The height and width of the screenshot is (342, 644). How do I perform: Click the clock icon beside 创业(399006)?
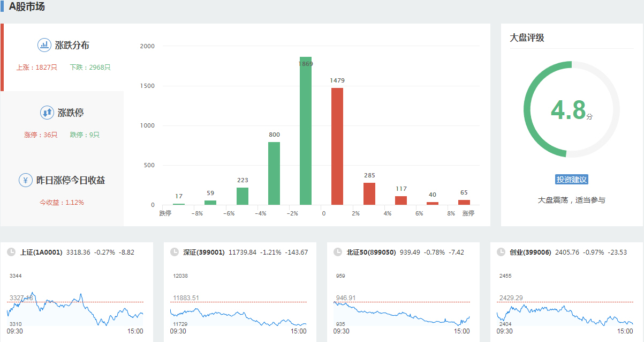click(501, 252)
